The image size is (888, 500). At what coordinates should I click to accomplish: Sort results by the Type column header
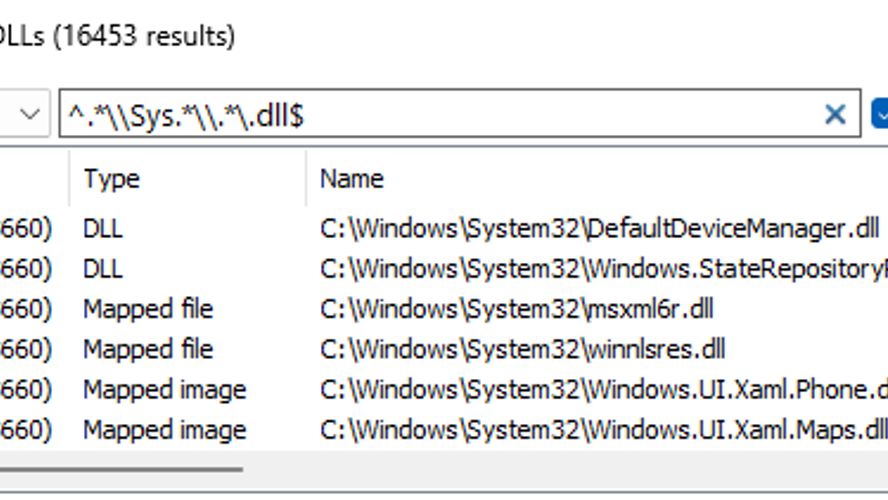click(112, 179)
